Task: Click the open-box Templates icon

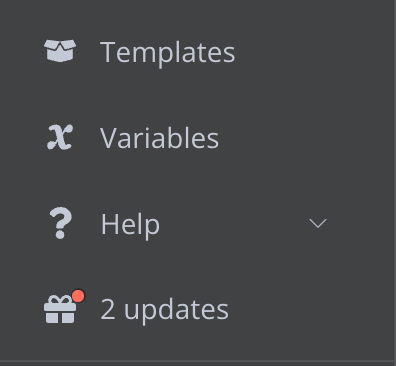Action: [x=60, y=51]
